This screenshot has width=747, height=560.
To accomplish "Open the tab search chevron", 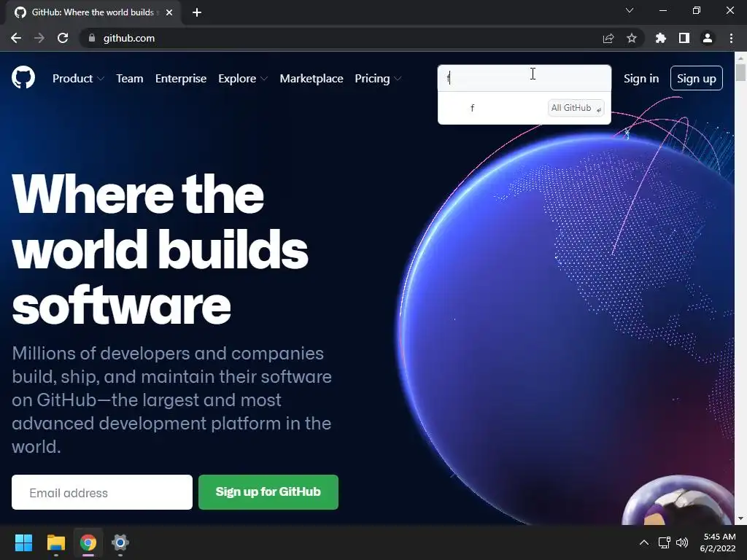I will click(630, 10).
